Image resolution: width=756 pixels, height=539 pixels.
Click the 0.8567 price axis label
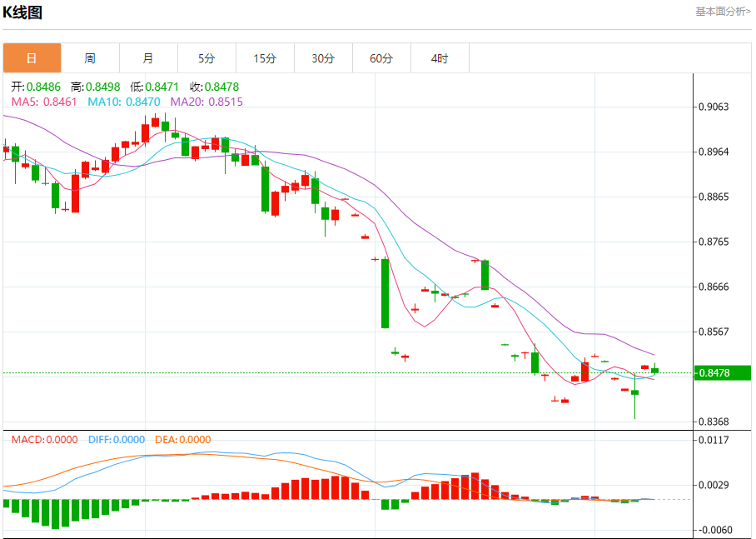pos(714,332)
